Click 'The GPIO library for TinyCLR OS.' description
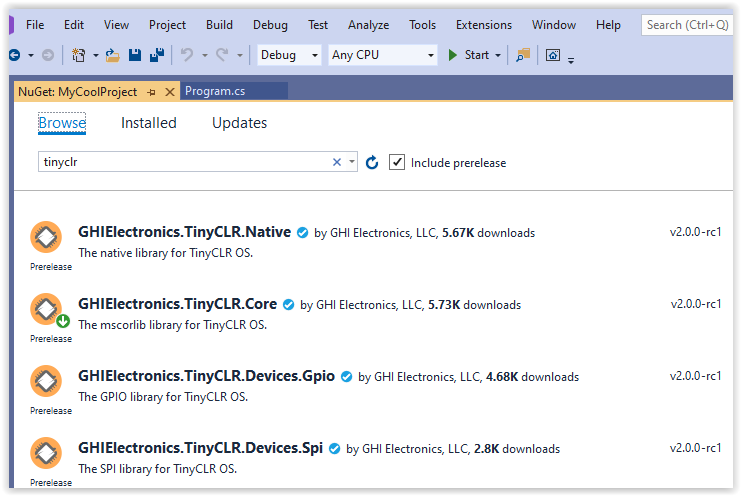741x496 pixels. click(x=163, y=397)
